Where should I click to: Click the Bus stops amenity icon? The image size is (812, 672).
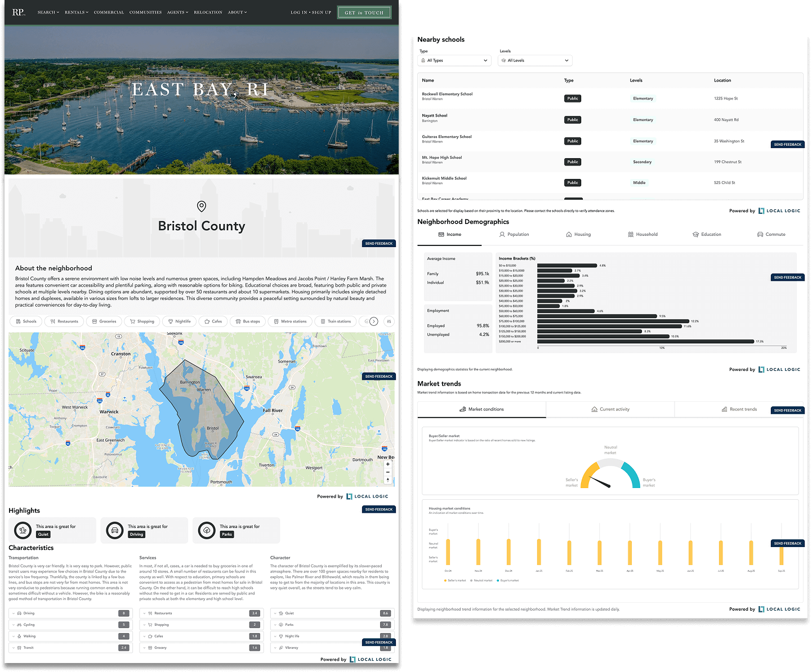(x=238, y=321)
